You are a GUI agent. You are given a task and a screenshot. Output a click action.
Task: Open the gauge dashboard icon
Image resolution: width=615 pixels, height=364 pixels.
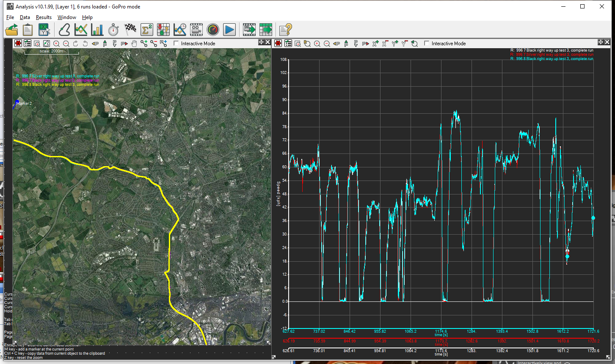click(x=213, y=30)
